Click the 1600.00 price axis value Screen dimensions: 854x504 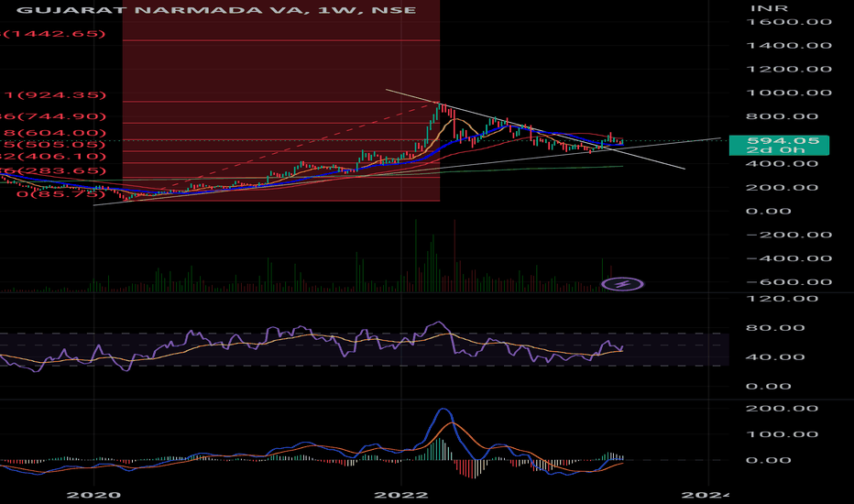pos(789,22)
